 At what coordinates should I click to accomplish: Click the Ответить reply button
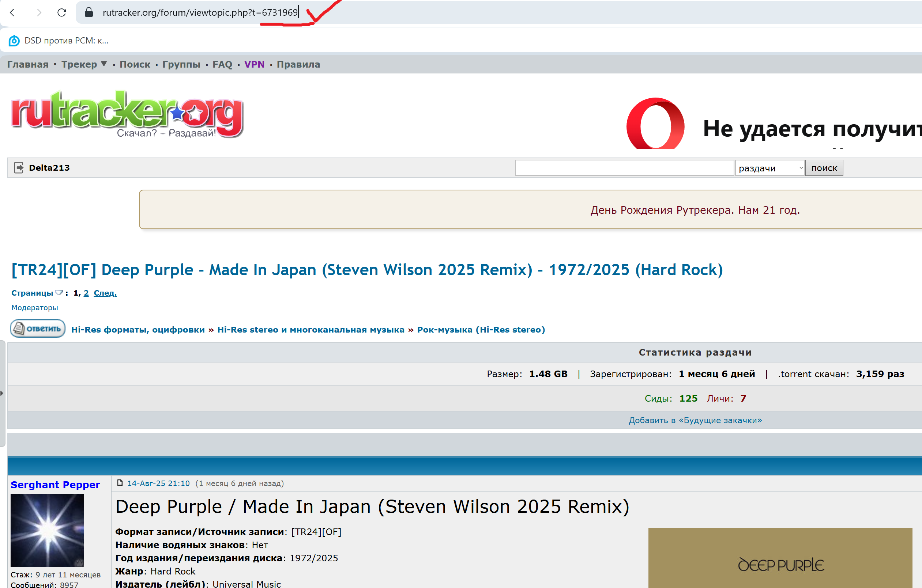38,329
